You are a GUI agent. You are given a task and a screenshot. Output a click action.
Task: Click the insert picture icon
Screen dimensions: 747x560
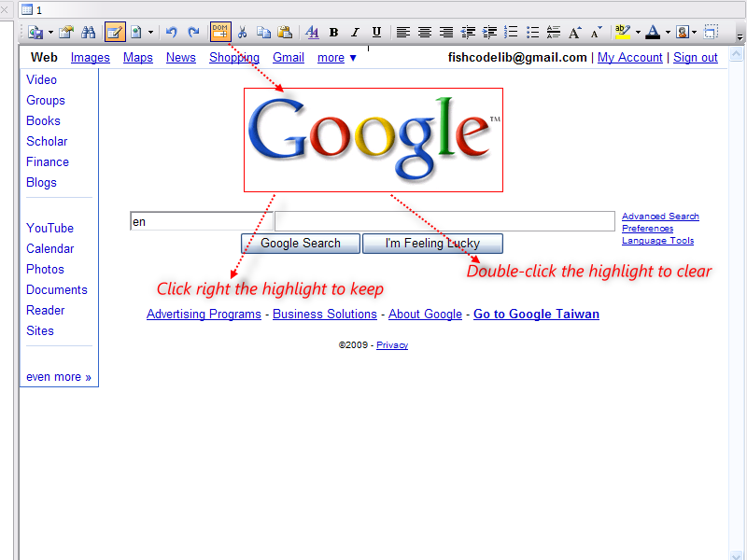coord(683,33)
